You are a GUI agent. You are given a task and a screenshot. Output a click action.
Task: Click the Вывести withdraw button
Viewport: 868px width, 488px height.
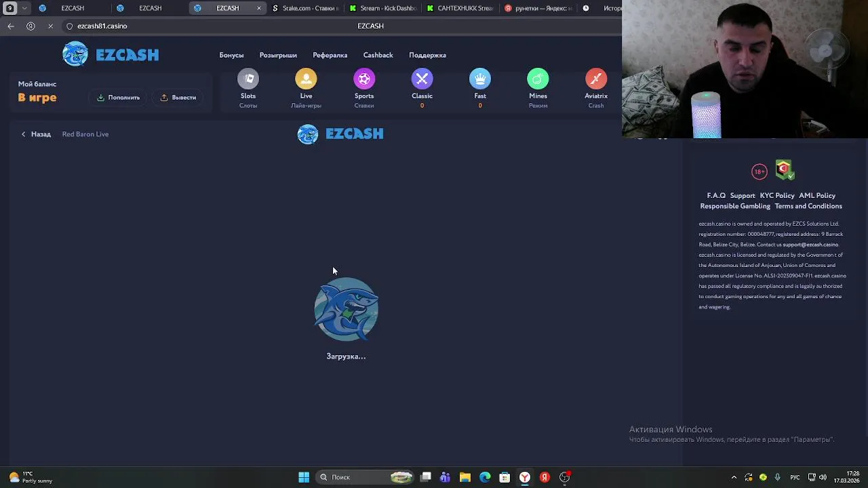(x=178, y=98)
